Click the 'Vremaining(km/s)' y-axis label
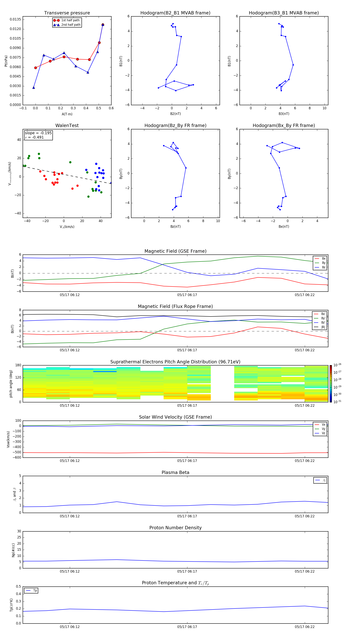The width and height of the screenshot is (351, 644). [x=10, y=173]
